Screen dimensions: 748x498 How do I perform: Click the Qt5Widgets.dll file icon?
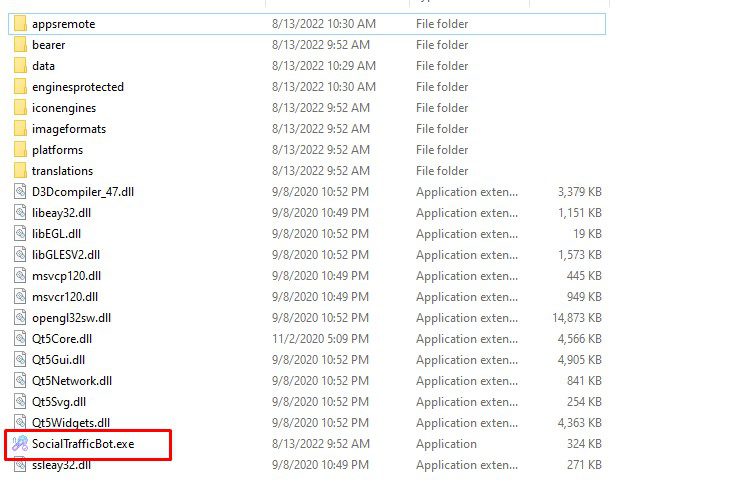coord(20,422)
